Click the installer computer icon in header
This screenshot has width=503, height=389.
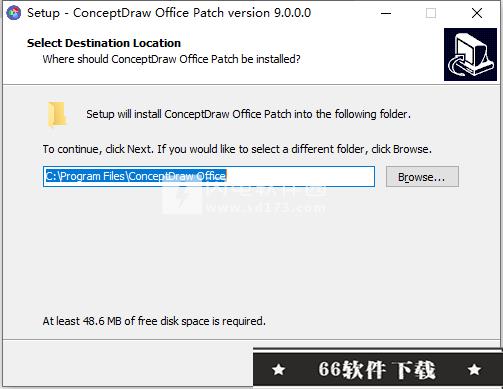pos(470,54)
